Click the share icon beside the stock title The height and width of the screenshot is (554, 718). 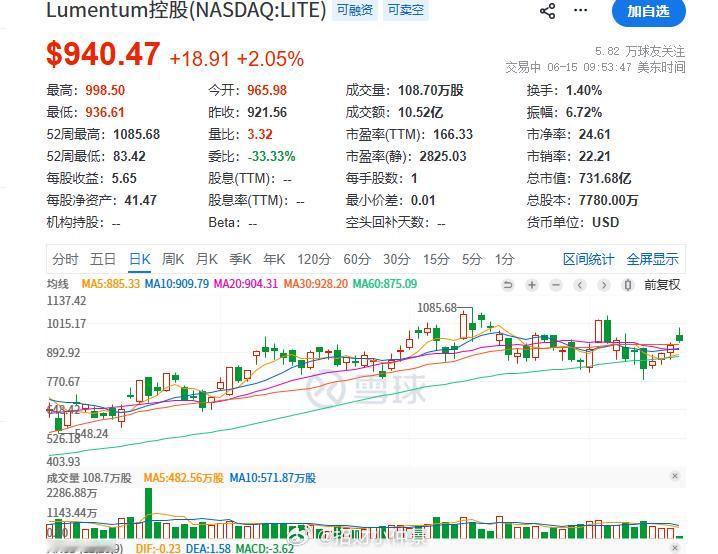pos(547,11)
